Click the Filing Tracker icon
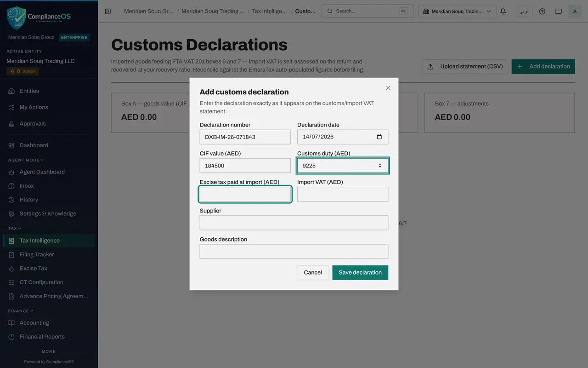 (11, 254)
